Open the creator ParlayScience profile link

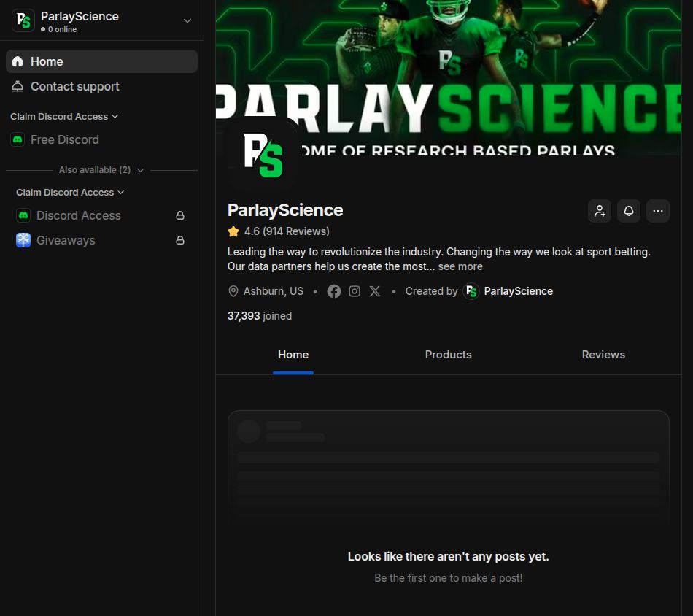click(x=519, y=291)
